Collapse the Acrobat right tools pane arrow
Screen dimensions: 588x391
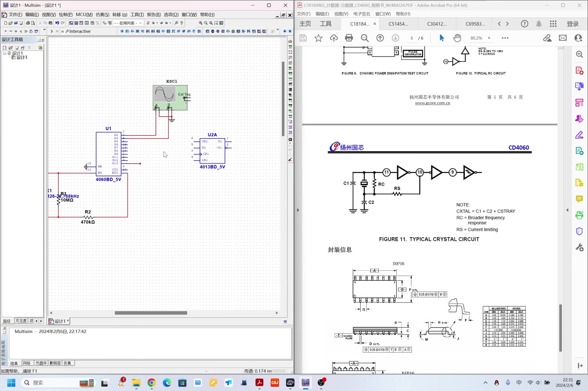point(567,210)
